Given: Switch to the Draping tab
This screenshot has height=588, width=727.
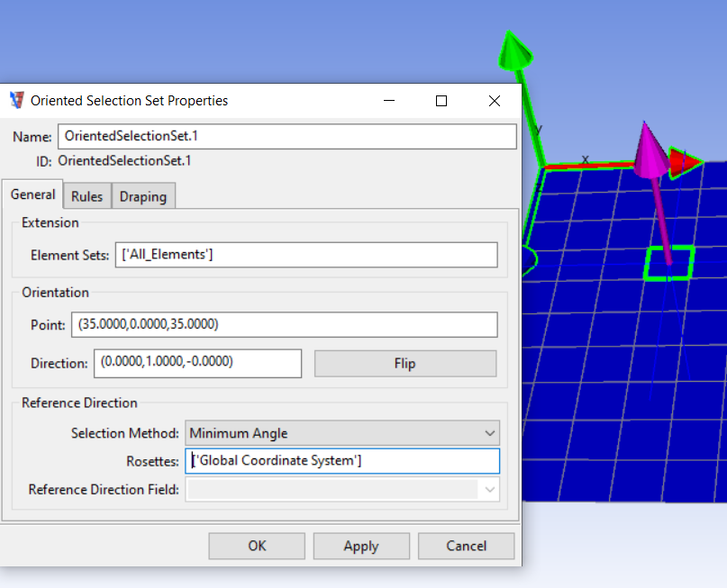Looking at the screenshot, I should (x=143, y=196).
